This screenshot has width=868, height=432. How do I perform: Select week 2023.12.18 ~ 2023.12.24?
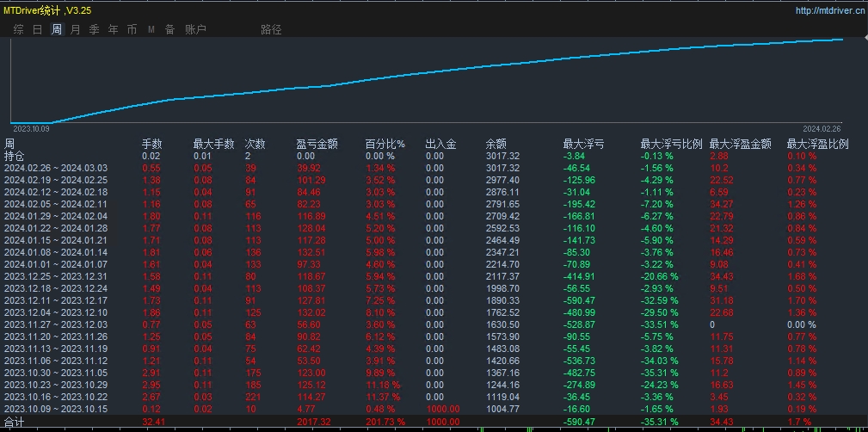(x=56, y=288)
